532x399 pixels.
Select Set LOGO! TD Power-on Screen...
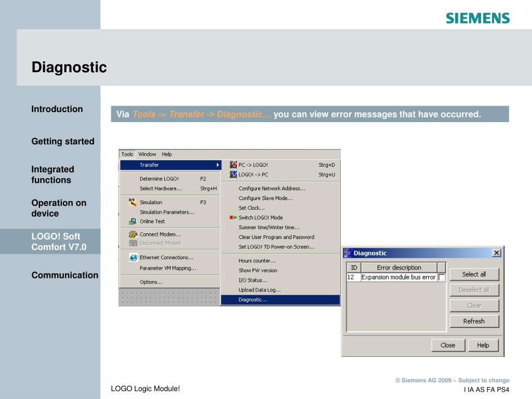(x=281, y=247)
